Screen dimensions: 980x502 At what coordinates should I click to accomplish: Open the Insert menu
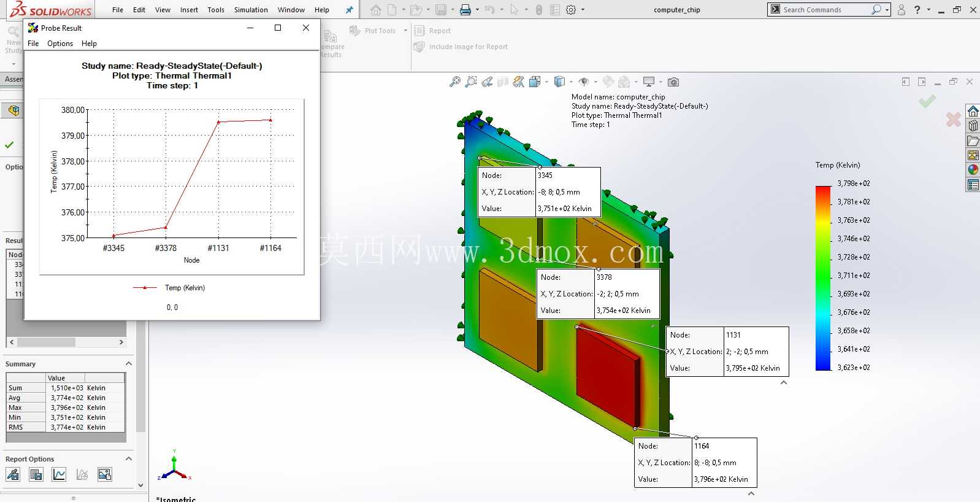click(x=189, y=10)
